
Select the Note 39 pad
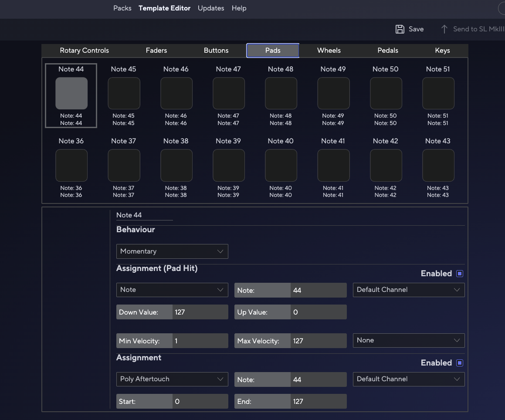[229, 165]
